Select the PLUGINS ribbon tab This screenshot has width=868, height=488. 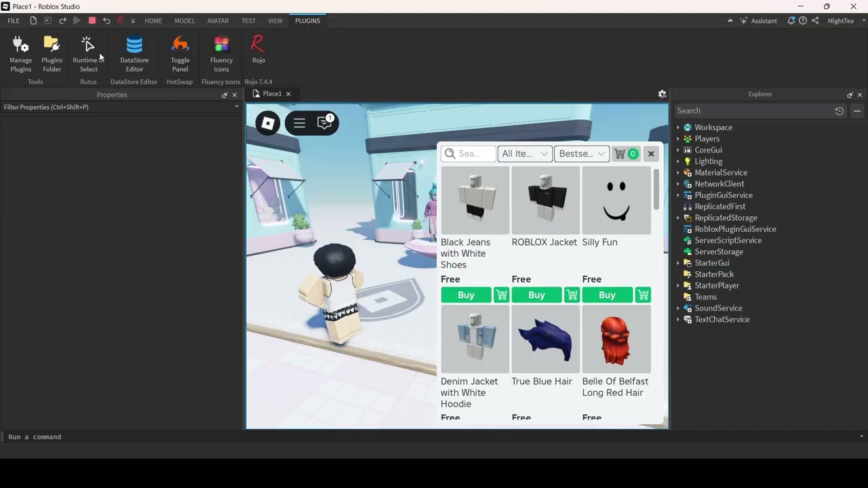point(307,21)
